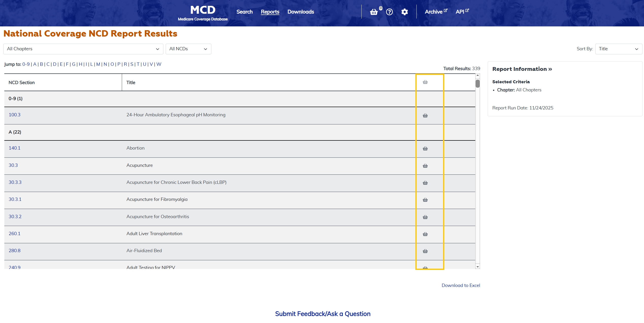Go to the Search menu

[244, 12]
